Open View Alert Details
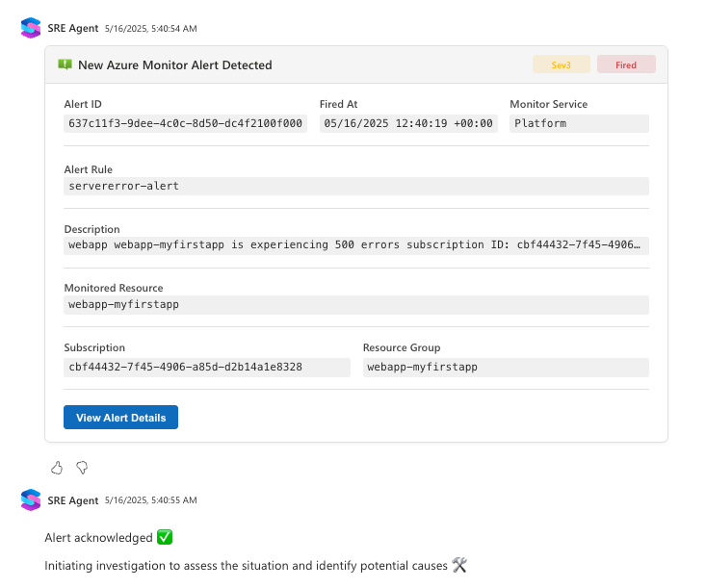This screenshot has width=706, height=588. [x=120, y=418]
